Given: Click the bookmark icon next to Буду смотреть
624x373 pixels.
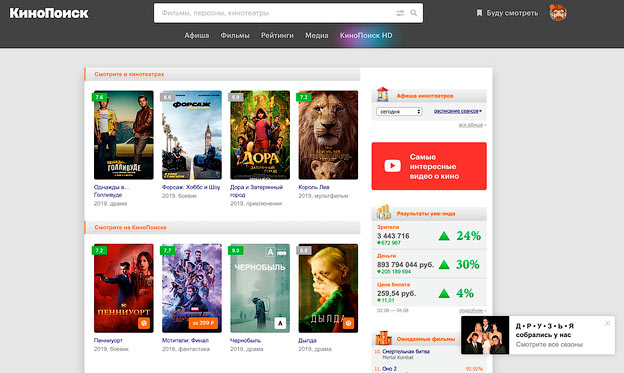Looking at the screenshot, I should click(479, 13).
